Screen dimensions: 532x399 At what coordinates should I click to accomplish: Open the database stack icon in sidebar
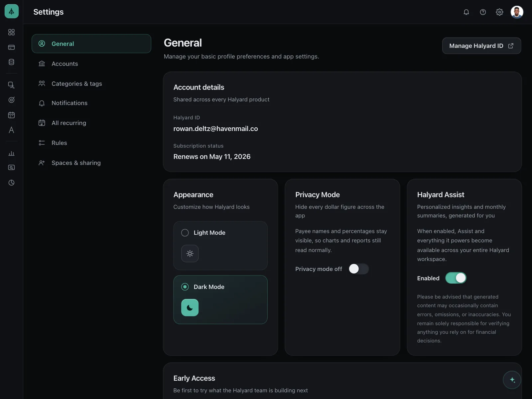tap(11, 62)
